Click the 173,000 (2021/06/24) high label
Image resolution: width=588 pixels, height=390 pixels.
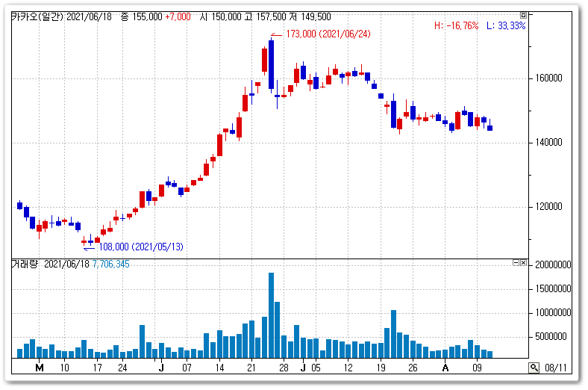pyautogui.click(x=328, y=34)
